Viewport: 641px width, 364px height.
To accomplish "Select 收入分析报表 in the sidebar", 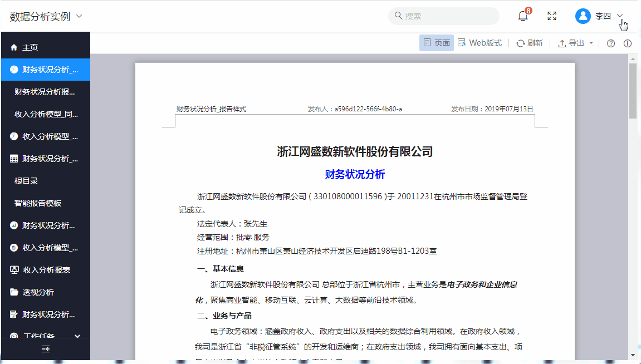I will [x=46, y=270].
